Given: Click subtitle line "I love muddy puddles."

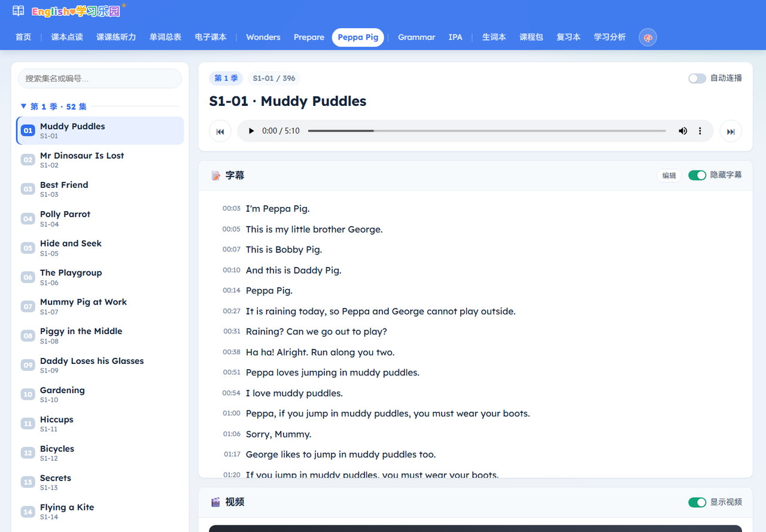Looking at the screenshot, I should coord(294,393).
